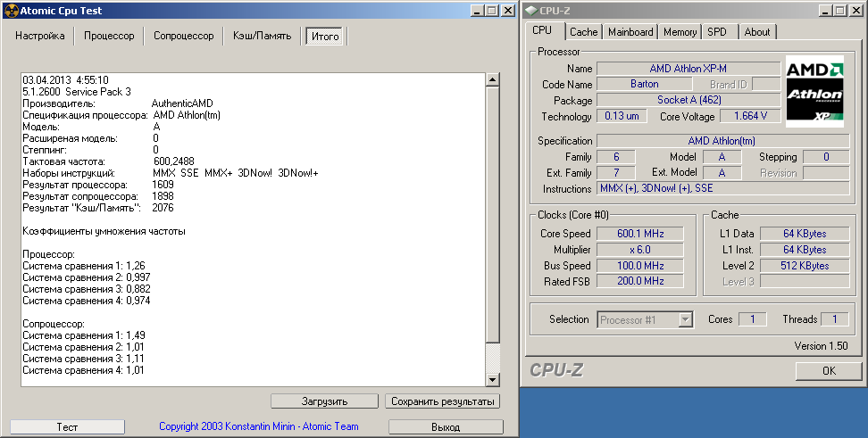Click the Threads count field

(835, 319)
